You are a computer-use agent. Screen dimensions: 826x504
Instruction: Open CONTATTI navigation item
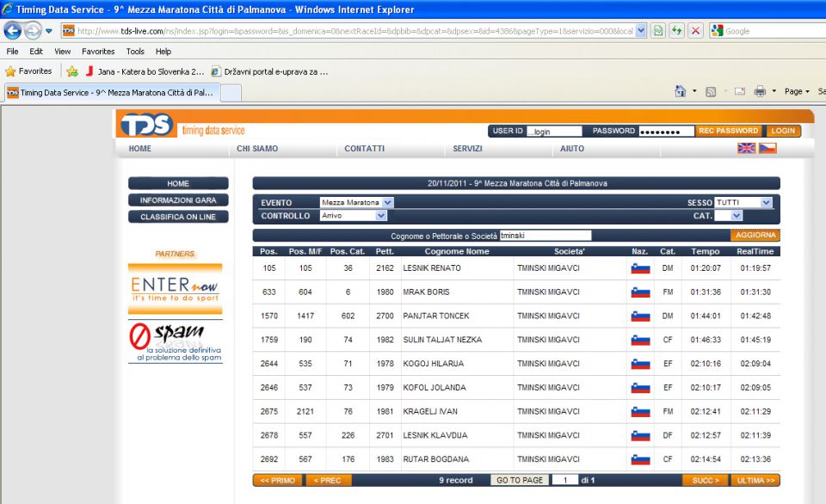pyautogui.click(x=365, y=149)
